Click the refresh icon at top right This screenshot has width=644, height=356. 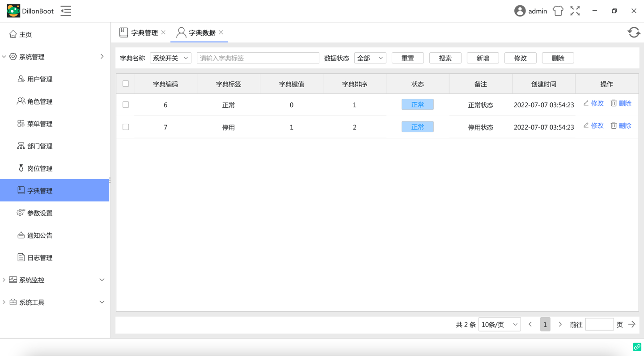click(x=634, y=32)
